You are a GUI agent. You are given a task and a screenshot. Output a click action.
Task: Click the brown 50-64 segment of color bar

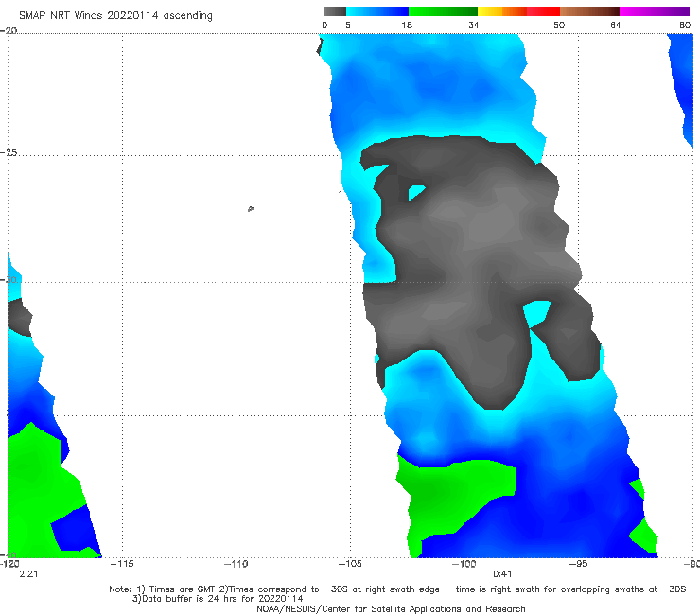pyautogui.click(x=589, y=11)
